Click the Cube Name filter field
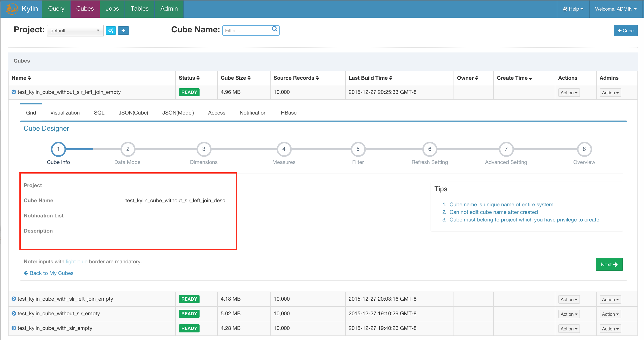 [x=247, y=31]
